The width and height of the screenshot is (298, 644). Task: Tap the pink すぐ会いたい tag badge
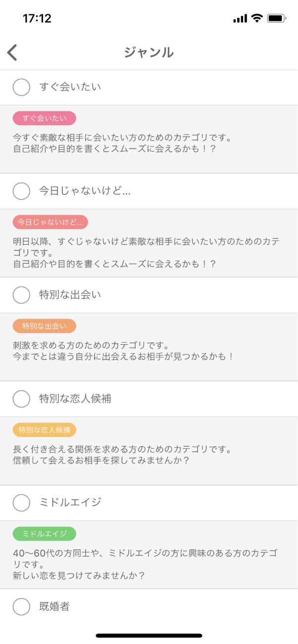point(44,118)
